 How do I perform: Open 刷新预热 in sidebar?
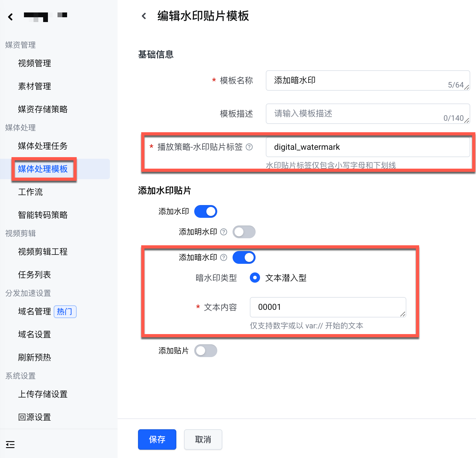(35, 357)
